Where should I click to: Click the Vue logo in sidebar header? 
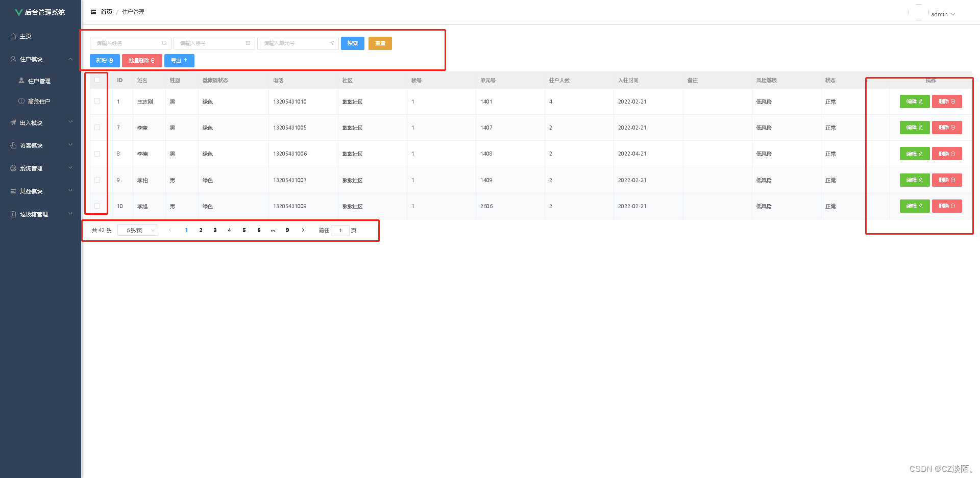(x=19, y=12)
